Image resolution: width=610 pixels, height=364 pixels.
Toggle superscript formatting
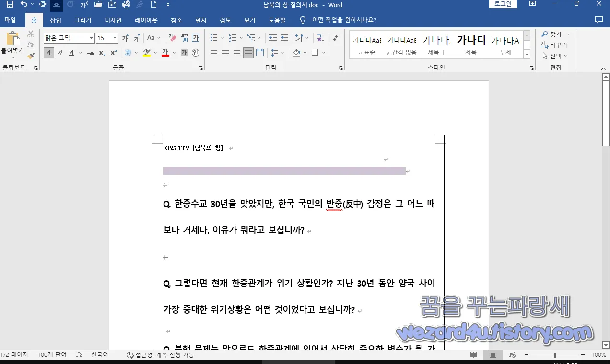pyautogui.click(x=114, y=53)
